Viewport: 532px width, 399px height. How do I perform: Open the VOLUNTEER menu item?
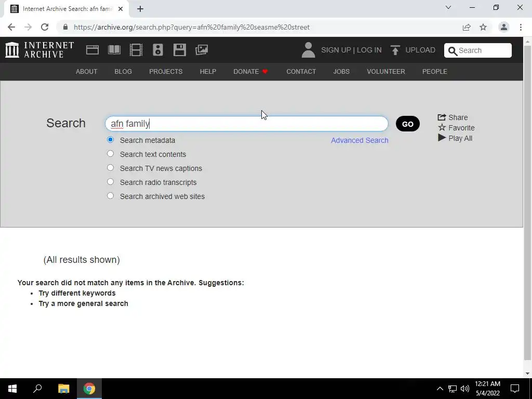click(386, 72)
